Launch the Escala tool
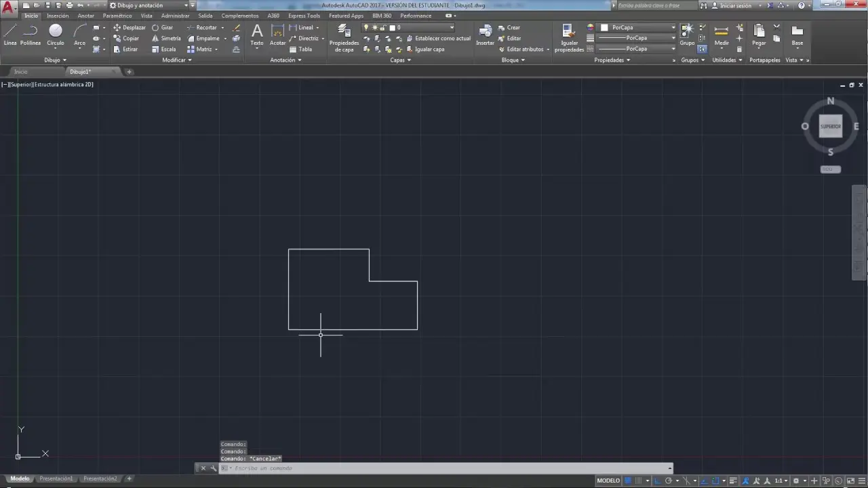This screenshot has width=868, height=488. (x=164, y=49)
